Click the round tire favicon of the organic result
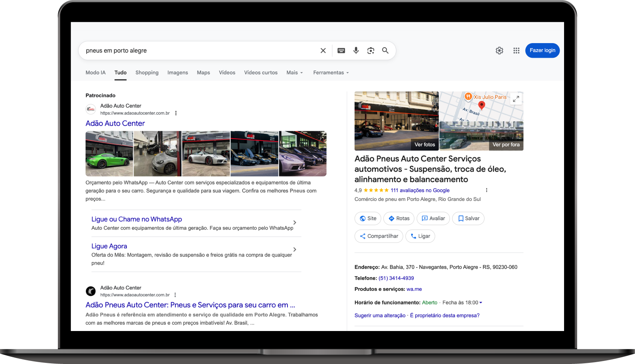This screenshot has width=635, height=364. coord(91,291)
